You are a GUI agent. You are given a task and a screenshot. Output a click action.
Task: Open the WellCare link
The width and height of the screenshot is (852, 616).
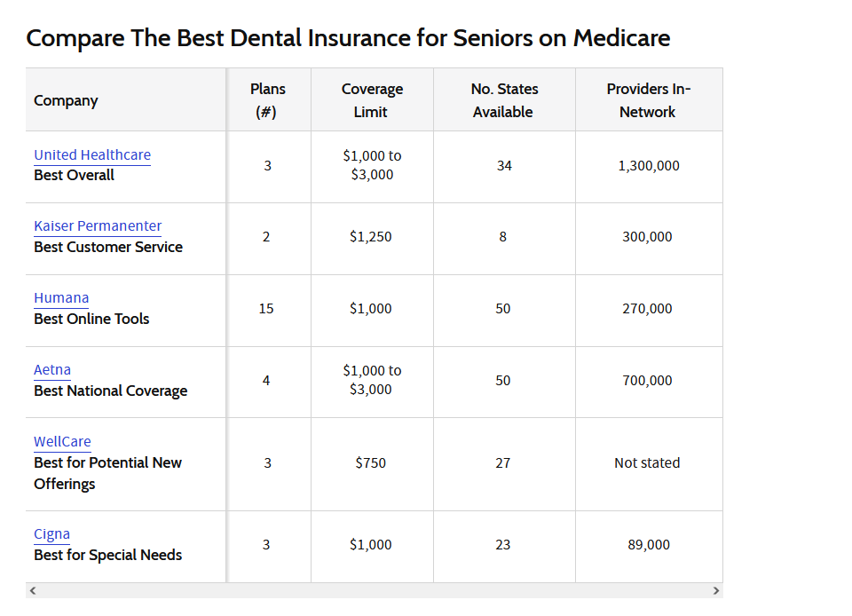62,442
